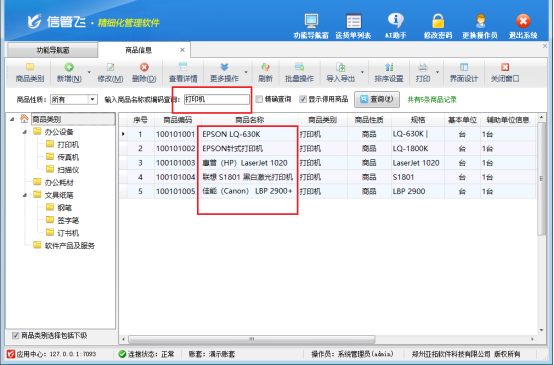Select 签字笔 category
This screenshot has width=554, height=365.
[68, 220]
